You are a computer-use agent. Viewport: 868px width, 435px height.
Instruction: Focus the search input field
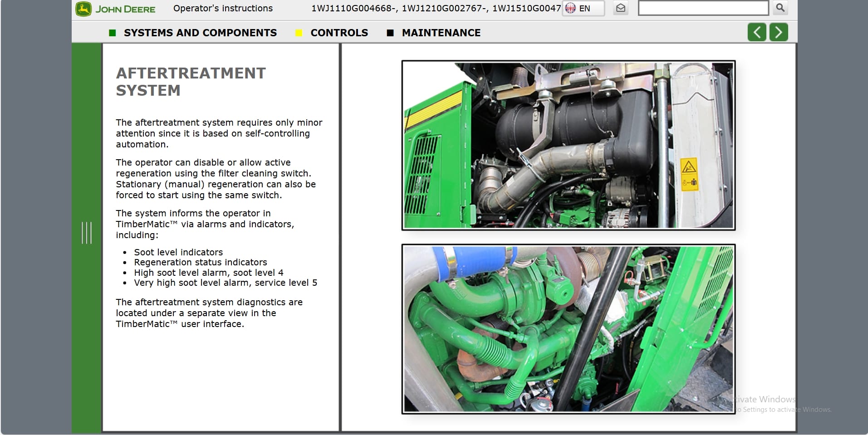click(703, 8)
